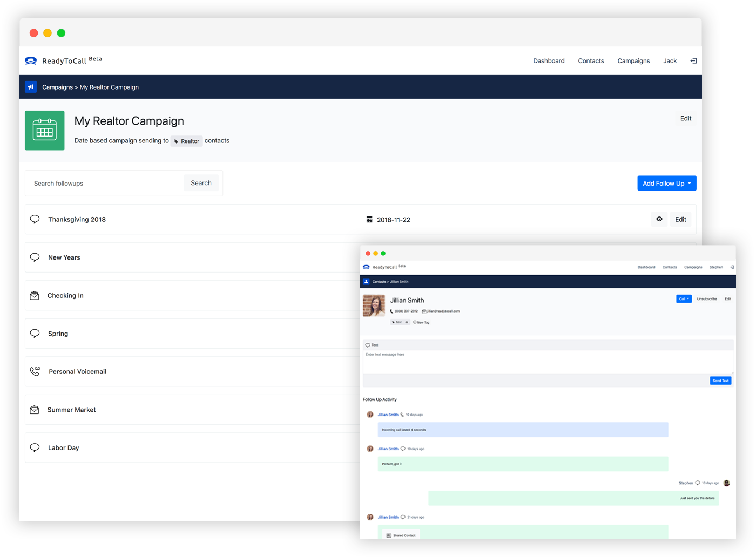This screenshot has height=557, width=756.
Task: Click the logout icon next to Stephen
Action: (x=732, y=267)
